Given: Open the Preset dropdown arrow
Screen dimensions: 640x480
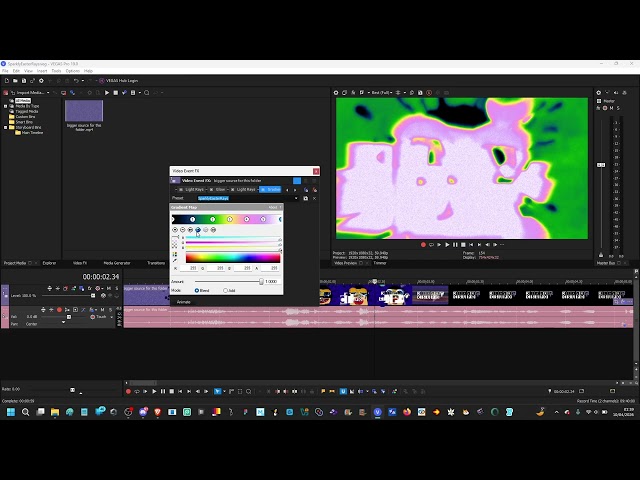Looking at the screenshot, I should coord(296,198).
